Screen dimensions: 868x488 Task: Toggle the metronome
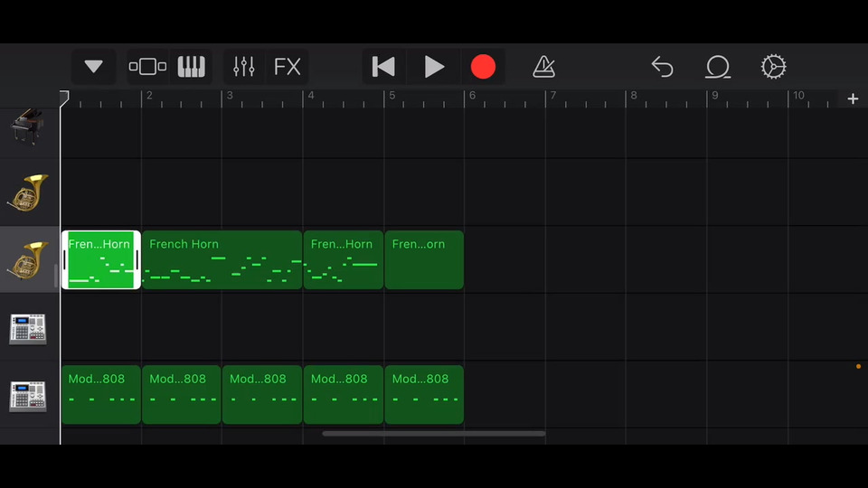click(543, 67)
